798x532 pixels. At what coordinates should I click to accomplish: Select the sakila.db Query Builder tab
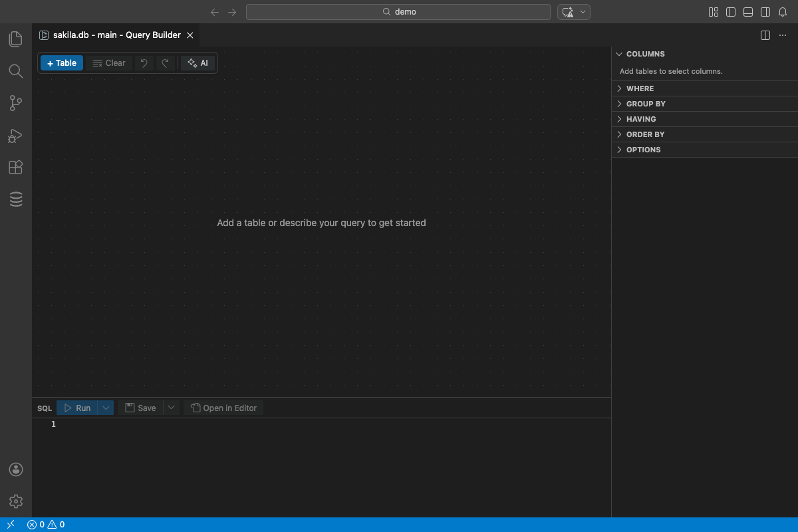pos(113,35)
